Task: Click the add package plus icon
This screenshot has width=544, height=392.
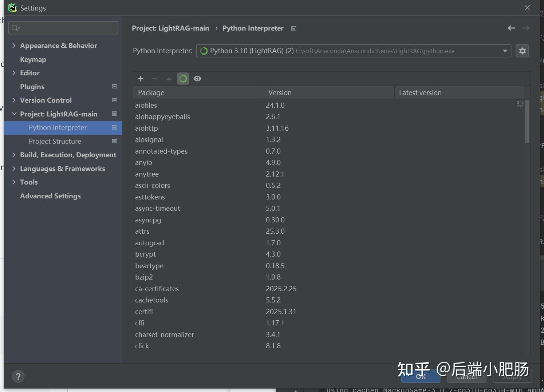Action: coord(141,79)
